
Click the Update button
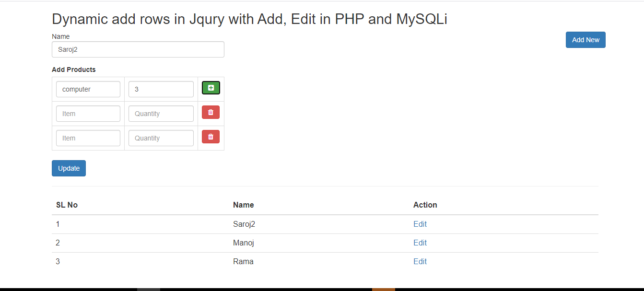coord(69,168)
